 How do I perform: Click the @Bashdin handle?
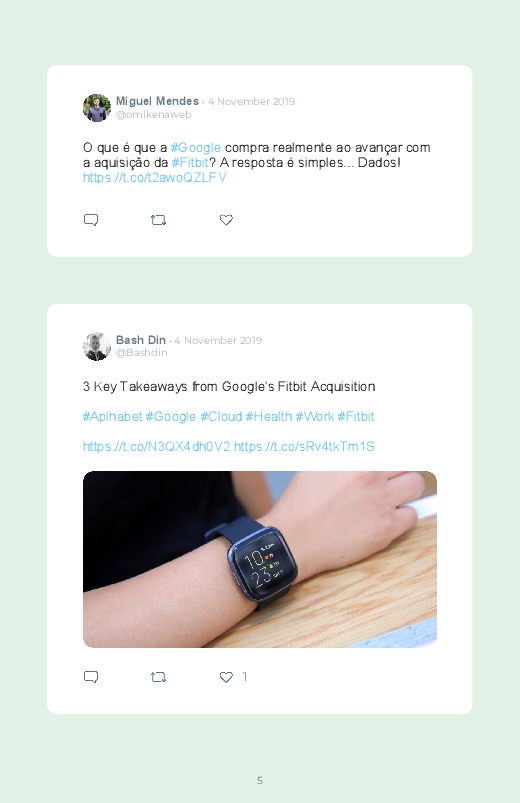point(141,352)
